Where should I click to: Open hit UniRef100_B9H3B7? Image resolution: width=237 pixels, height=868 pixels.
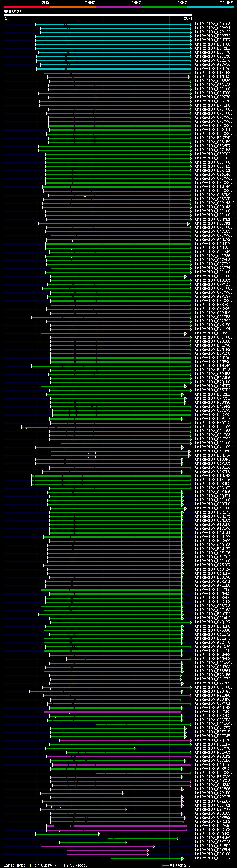[x=213, y=40]
